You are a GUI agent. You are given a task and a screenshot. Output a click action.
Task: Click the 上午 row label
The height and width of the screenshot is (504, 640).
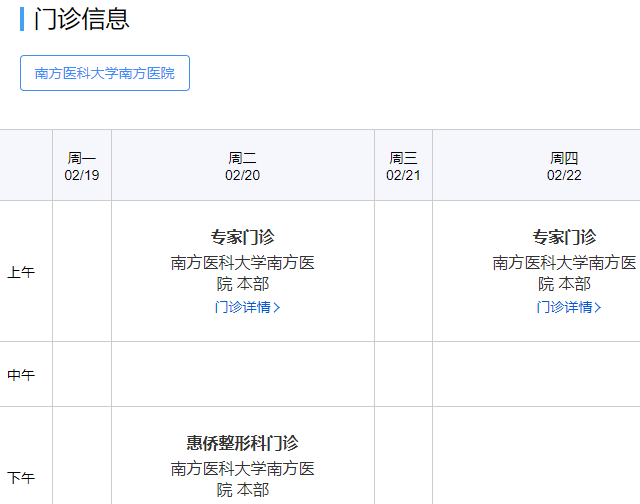click(x=21, y=272)
